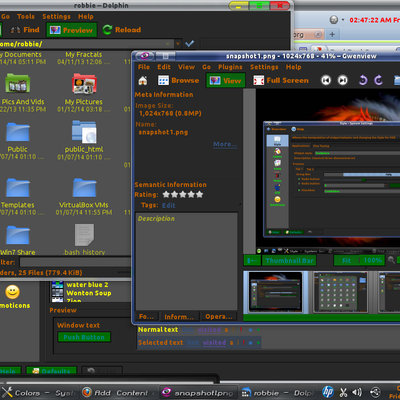The image size is (400, 400).
Task: Select the Win7 Share folder
Action: coord(18,235)
